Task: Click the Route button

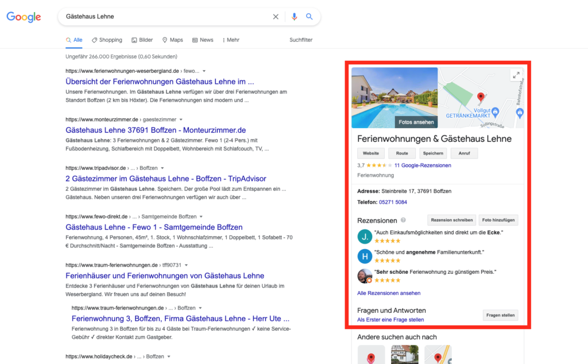Action: tap(402, 153)
